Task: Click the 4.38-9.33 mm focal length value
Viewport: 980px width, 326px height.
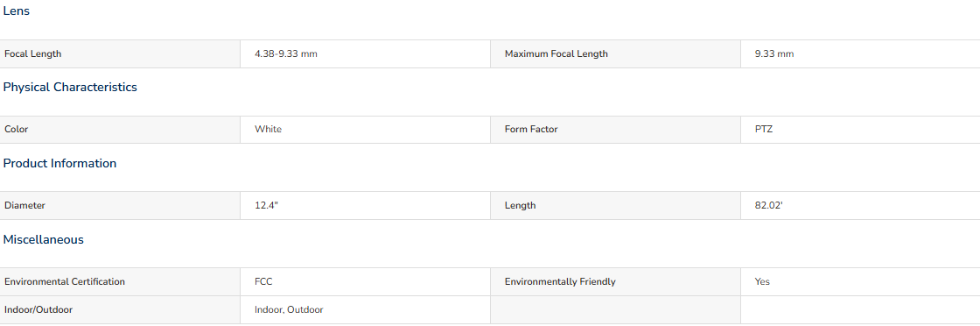Action: pyautogui.click(x=285, y=53)
